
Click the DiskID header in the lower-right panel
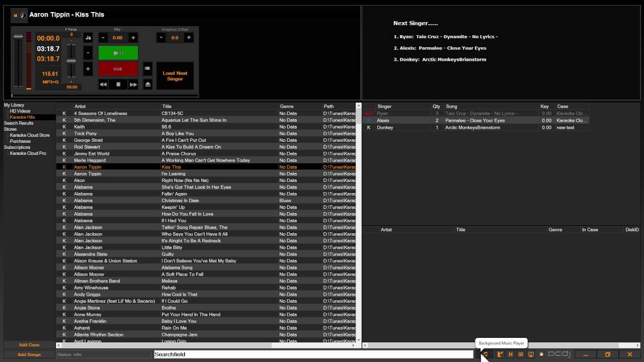[x=632, y=229]
